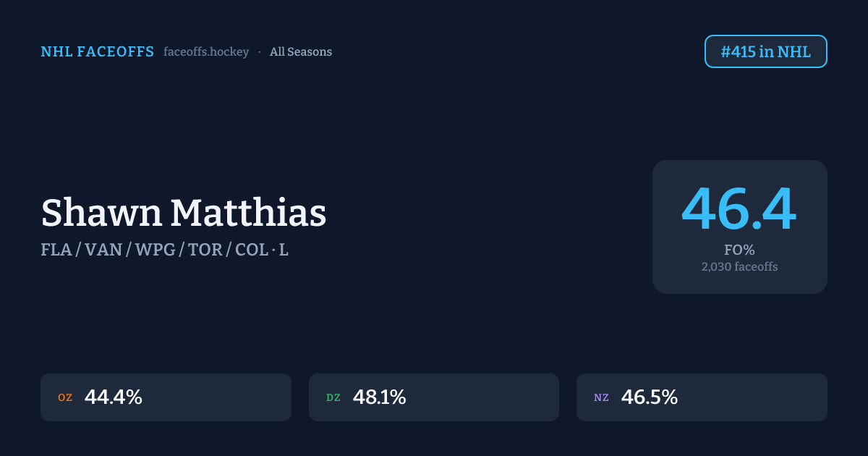Click the #415 in NHL rank badge

765,51
